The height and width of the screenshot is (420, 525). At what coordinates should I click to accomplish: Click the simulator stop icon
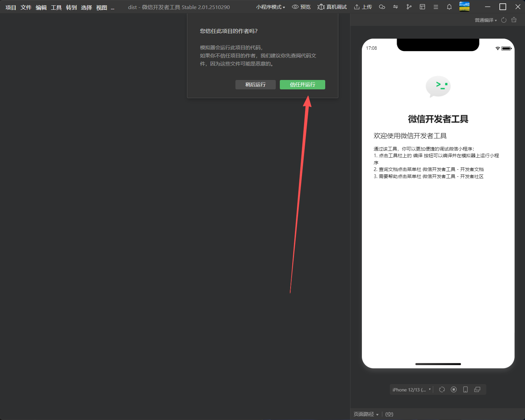[454, 389]
